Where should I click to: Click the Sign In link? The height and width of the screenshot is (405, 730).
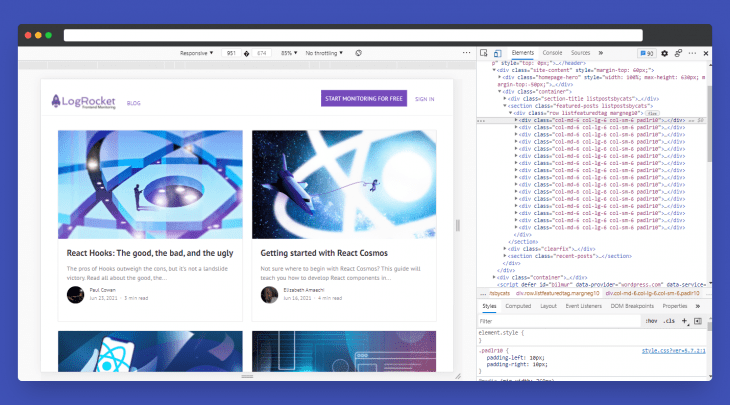tap(425, 99)
